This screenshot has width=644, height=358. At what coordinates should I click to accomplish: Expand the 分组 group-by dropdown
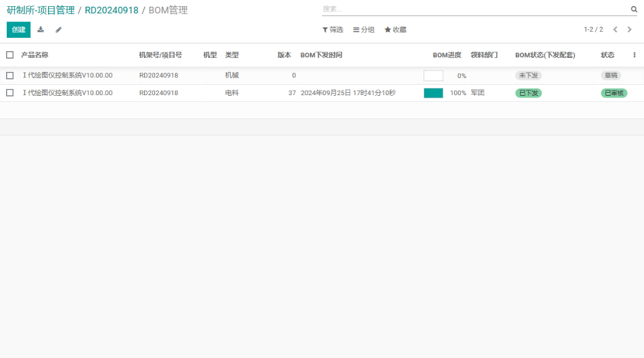(x=364, y=30)
